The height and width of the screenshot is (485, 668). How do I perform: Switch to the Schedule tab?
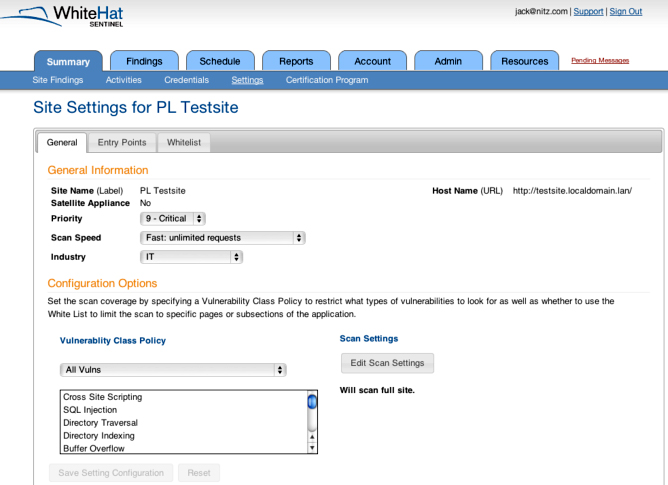click(220, 61)
